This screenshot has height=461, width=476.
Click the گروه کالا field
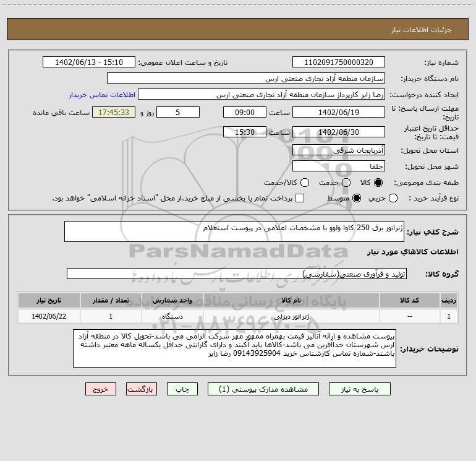point(237,274)
